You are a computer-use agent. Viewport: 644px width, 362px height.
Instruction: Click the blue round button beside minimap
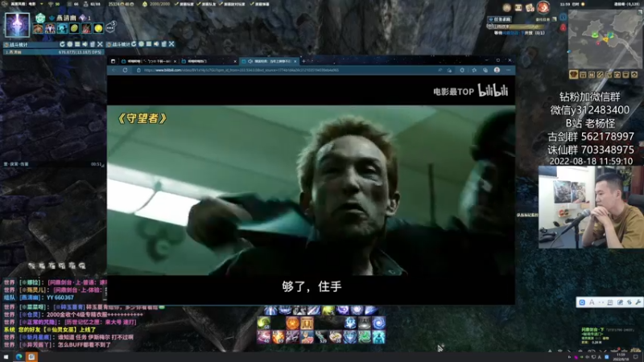[x=563, y=17]
